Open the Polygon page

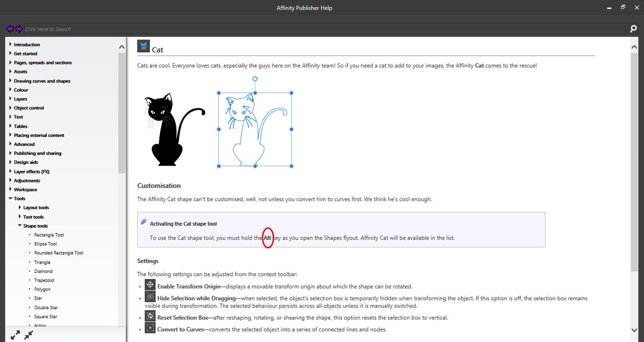tap(42, 289)
